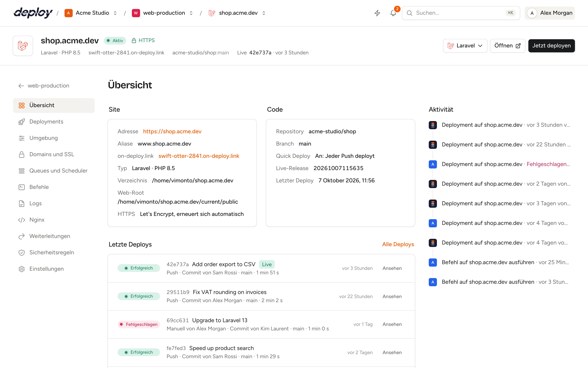This screenshot has width=588, height=368.
Task: Click the deploy logo in the header
Action: [33, 13]
